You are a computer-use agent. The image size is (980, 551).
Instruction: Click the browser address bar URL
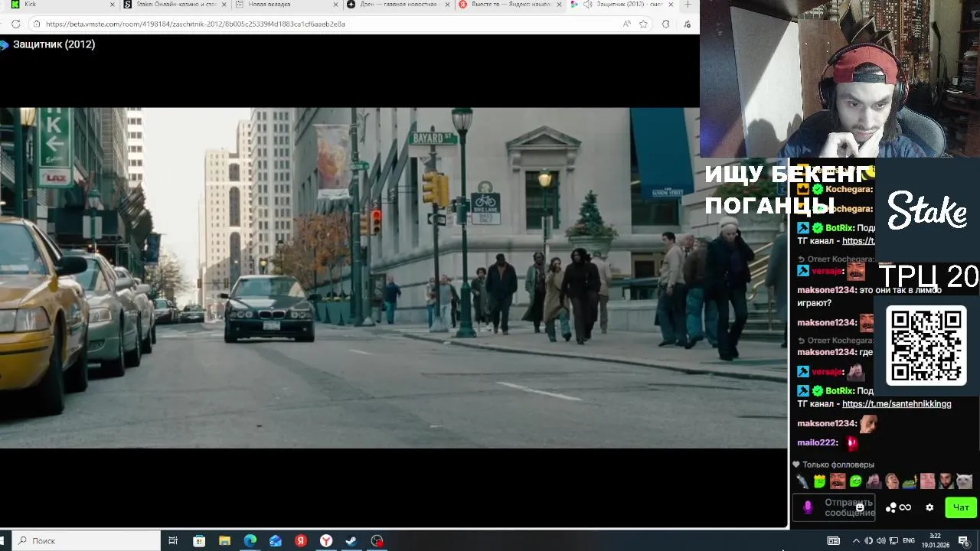(195, 24)
